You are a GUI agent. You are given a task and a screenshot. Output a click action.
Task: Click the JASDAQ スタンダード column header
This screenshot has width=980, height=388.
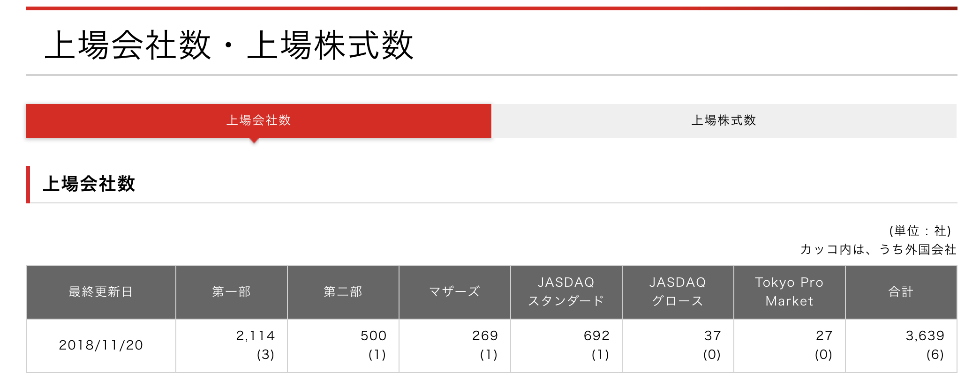coord(566,292)
